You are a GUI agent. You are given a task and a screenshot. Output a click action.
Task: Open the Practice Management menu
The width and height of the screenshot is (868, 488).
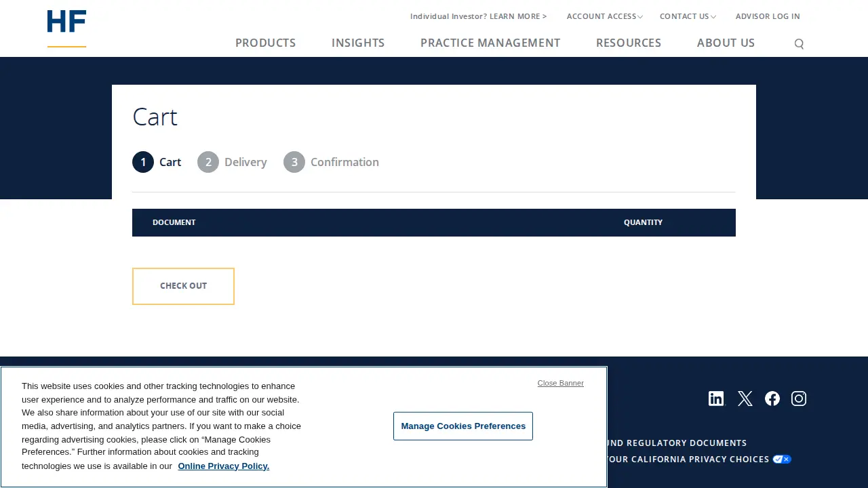click(490, 43)
